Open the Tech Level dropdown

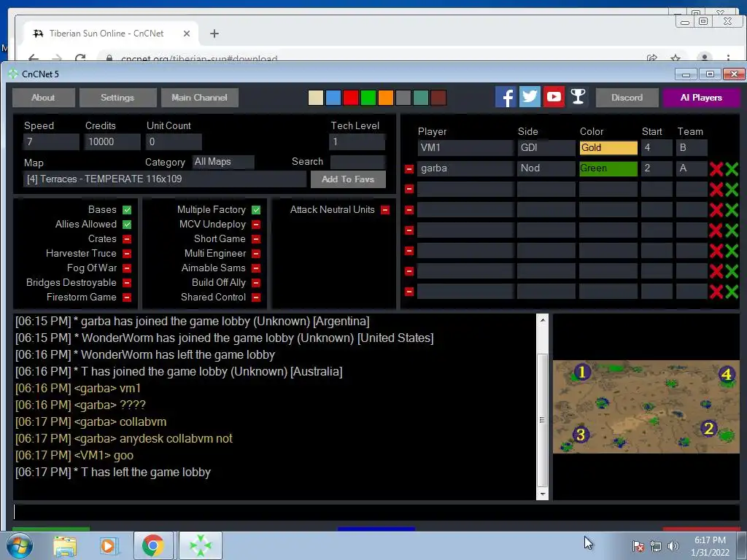tap(357, 141)
